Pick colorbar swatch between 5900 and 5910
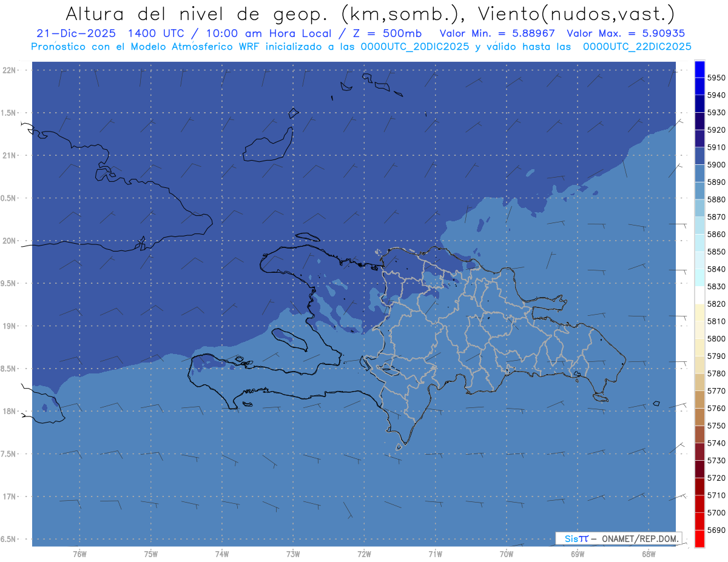The height and width of the screenshot is (562, 728). [699, 156]
